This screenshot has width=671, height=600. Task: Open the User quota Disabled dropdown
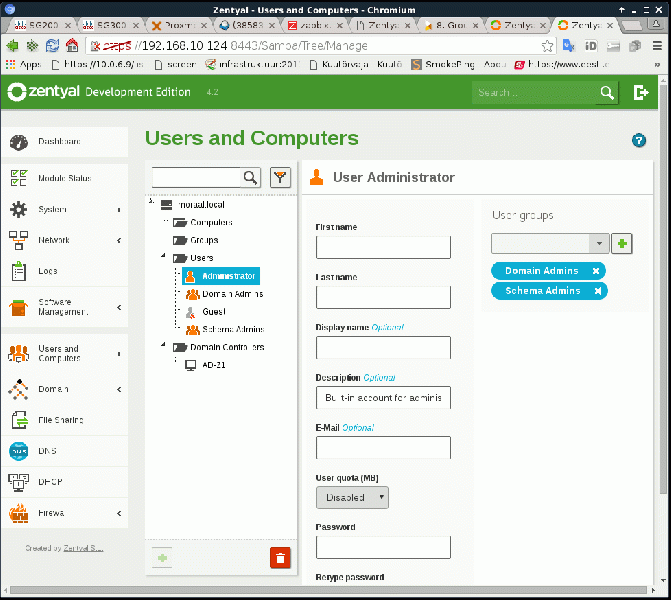click(x=352, y=497)
